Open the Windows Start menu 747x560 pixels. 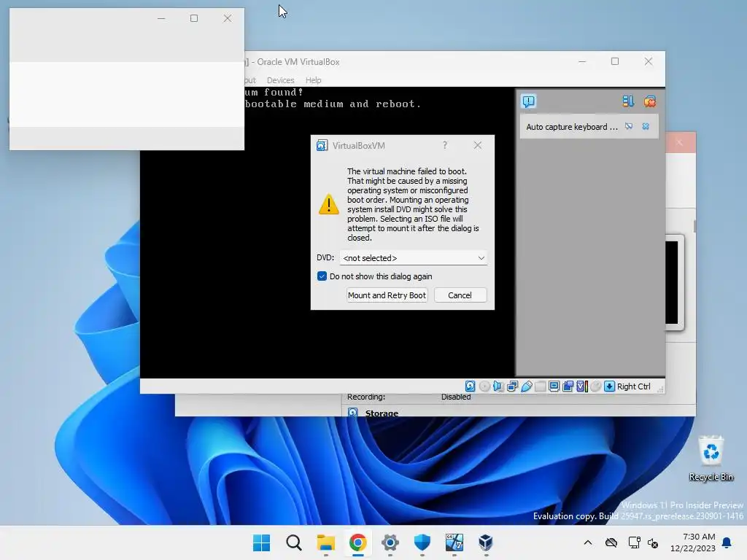coord(261,542)
